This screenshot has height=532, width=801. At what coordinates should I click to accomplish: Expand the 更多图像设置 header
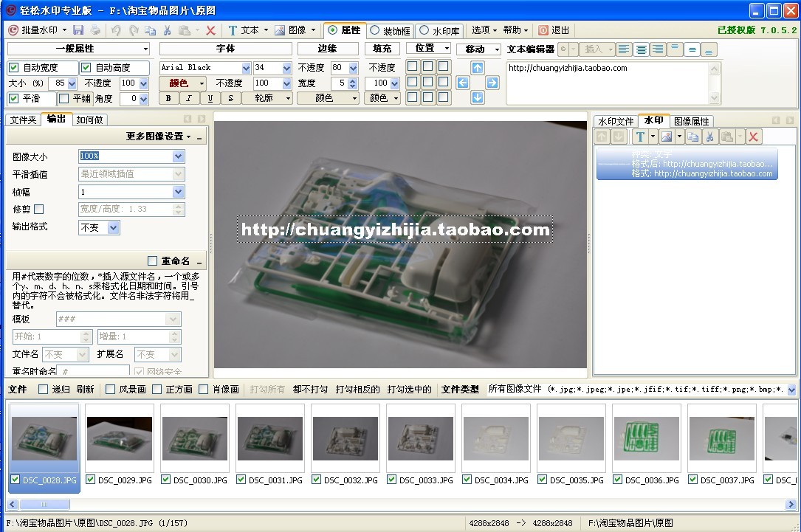158,137
